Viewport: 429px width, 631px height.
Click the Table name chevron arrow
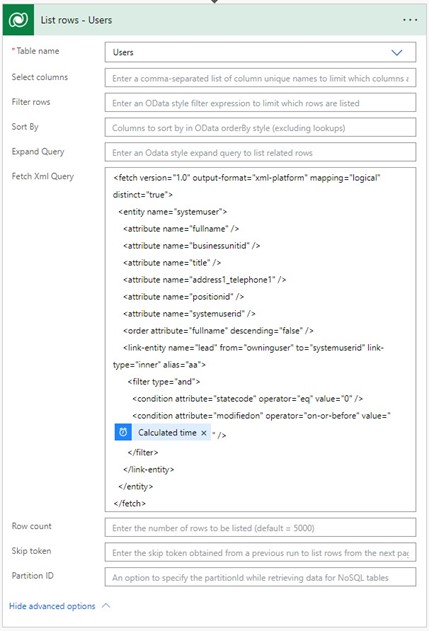click(397, 52)
